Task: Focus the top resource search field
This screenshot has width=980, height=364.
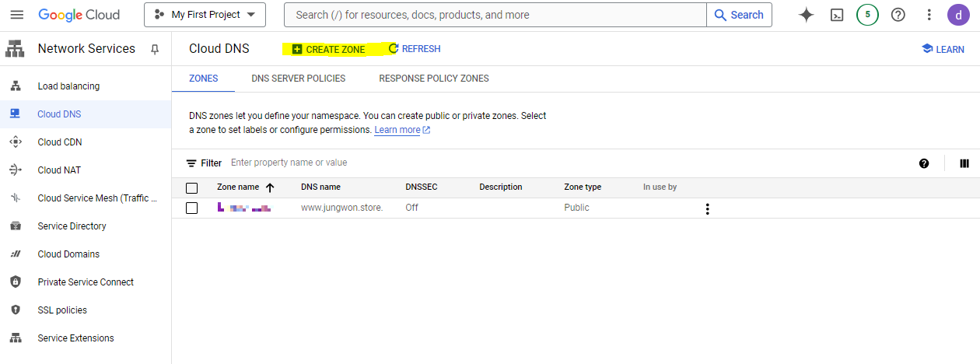Action: (495, 15)
